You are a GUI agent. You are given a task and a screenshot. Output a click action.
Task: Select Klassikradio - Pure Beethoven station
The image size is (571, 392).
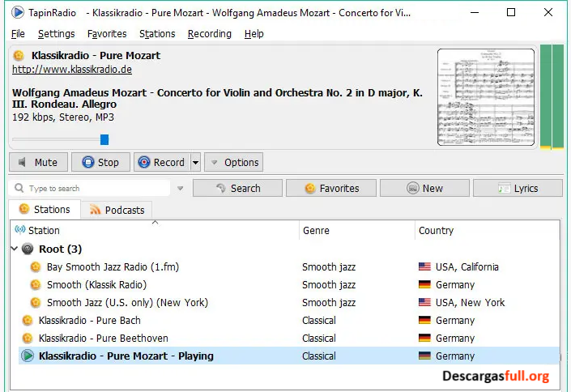tap(104, 339)
